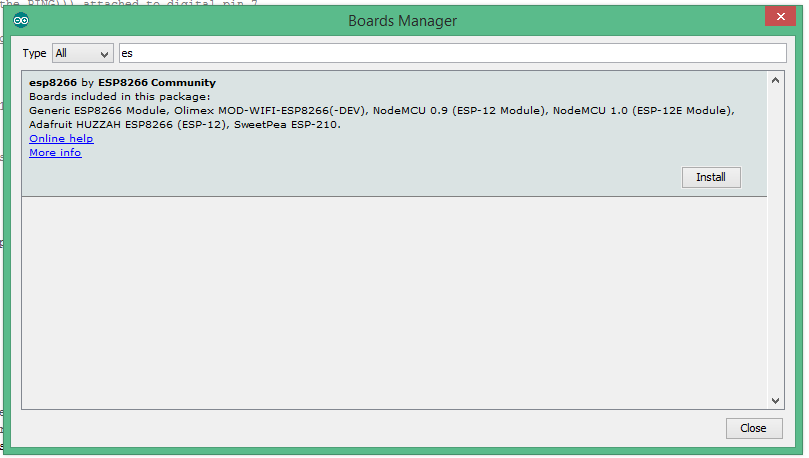Click the scrollbar up arrow in list
This screenshot has width=809, height=458.
click(775, 80)
